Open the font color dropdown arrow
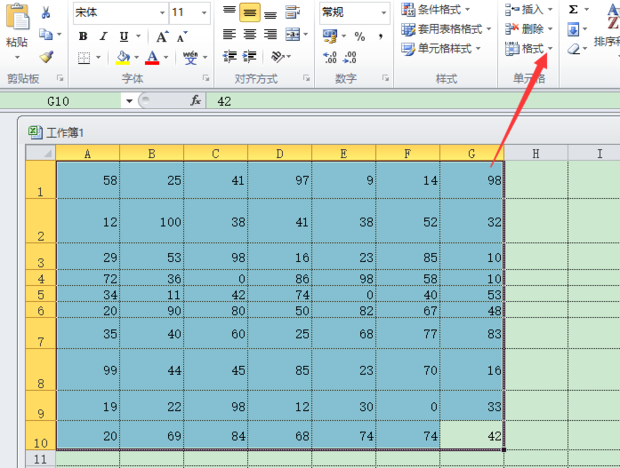Image resolution: width=620 pixels, height=468 pixels. tap(166, 58)
